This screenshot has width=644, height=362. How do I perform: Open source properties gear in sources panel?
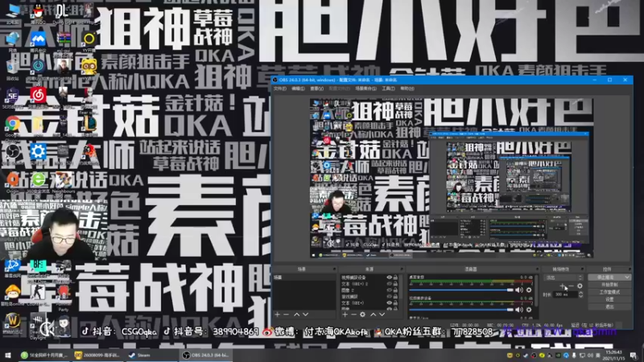pyautogui.click(x=362, y=315)
